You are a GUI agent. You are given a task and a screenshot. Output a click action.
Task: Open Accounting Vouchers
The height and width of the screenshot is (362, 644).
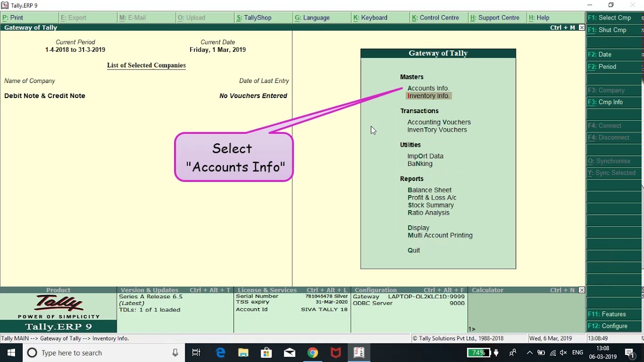pos(439,122)
